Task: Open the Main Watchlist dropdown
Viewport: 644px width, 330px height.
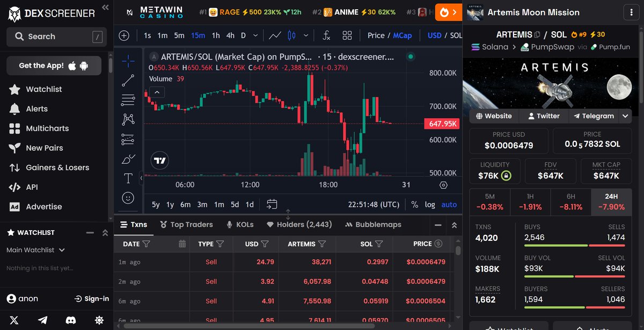Action: 35,250
